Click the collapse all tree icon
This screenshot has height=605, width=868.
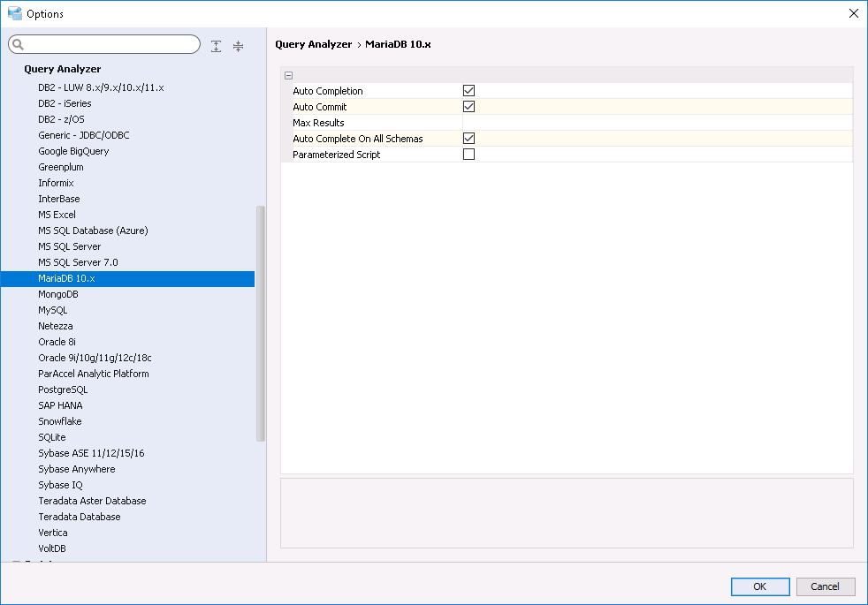pyautogui.click(x=238, y=46)
